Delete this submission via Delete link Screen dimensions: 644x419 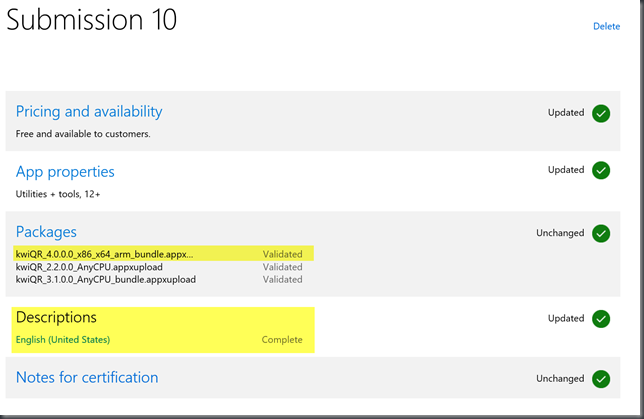click(606, 26)
